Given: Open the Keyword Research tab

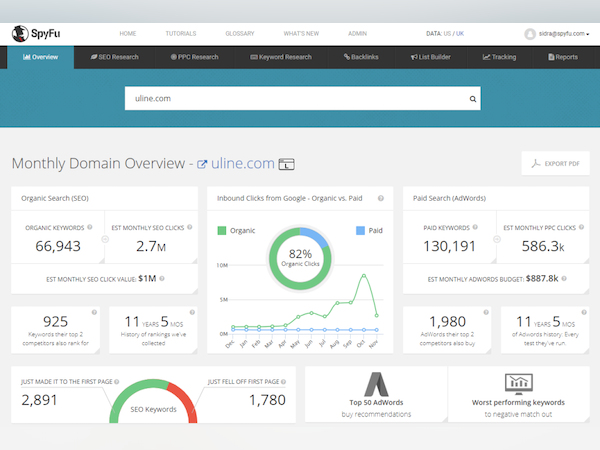Looking at the screenshot, I should (x=281, y=57).
